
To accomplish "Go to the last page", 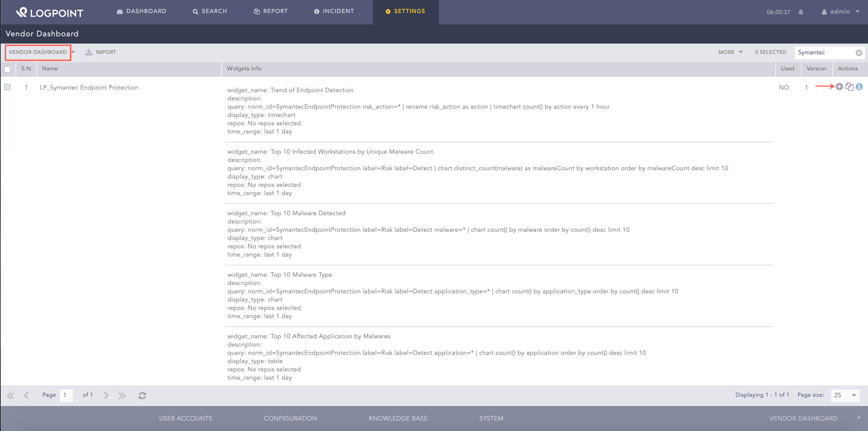I will [122, 395].
